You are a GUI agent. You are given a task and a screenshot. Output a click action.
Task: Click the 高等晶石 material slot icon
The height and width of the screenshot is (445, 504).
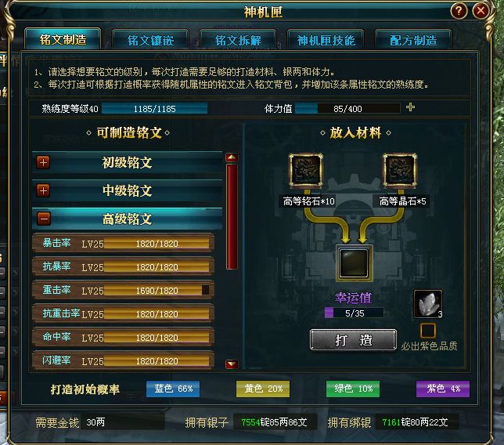400,170
